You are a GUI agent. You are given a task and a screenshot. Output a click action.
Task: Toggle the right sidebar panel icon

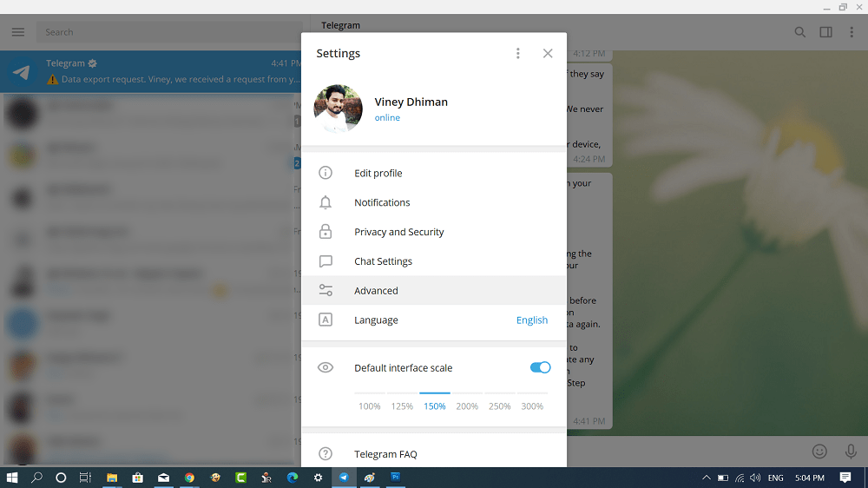click(826, 32)
